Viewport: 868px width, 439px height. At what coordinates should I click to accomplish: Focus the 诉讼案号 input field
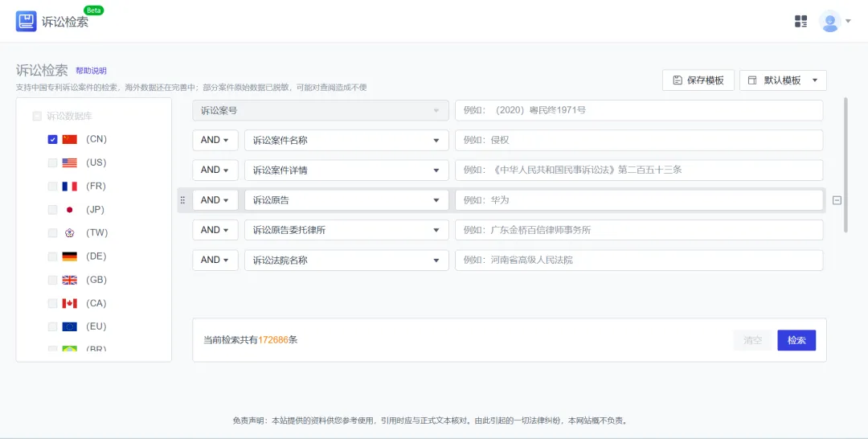[x=639, y=111]
